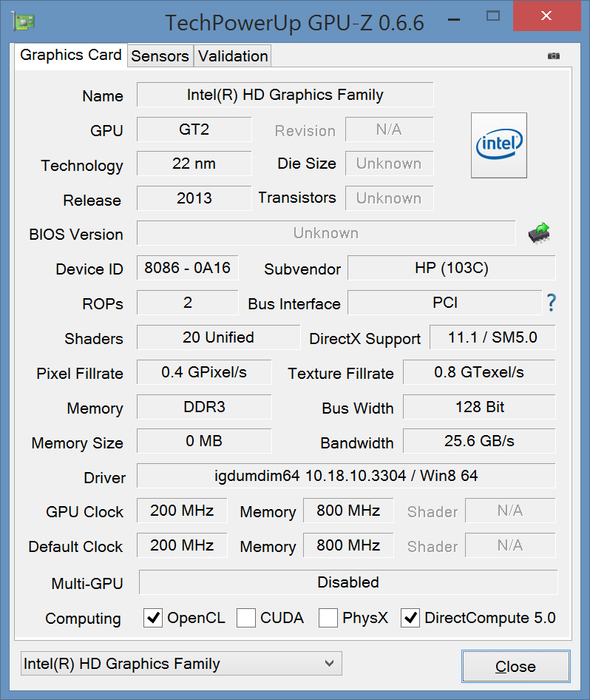Click the BIOS save chip icon
The width and height of the screenshot is (590, 700).
[539, 233]
